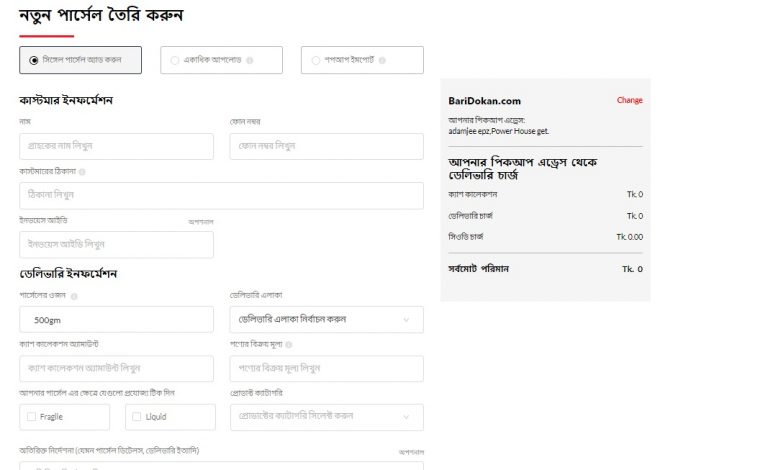Click the customer name input field
The width and height of the screenshot is (768, 470).
[116, 146]
